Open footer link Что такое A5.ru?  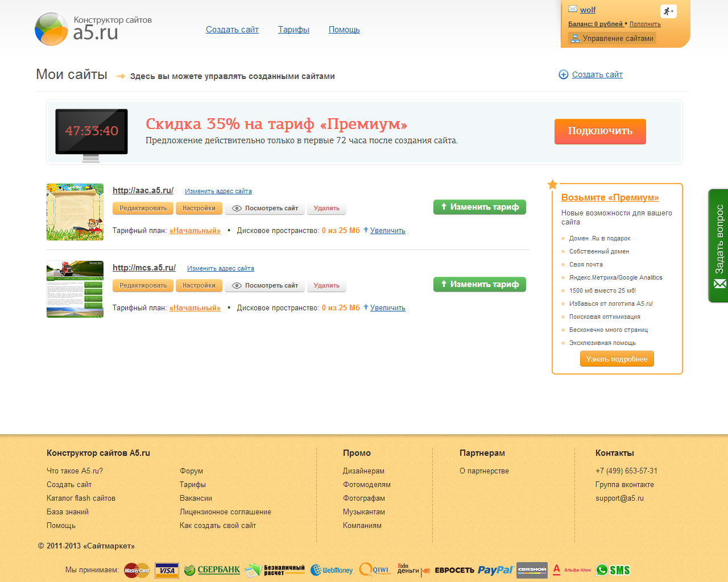point(75,471)
